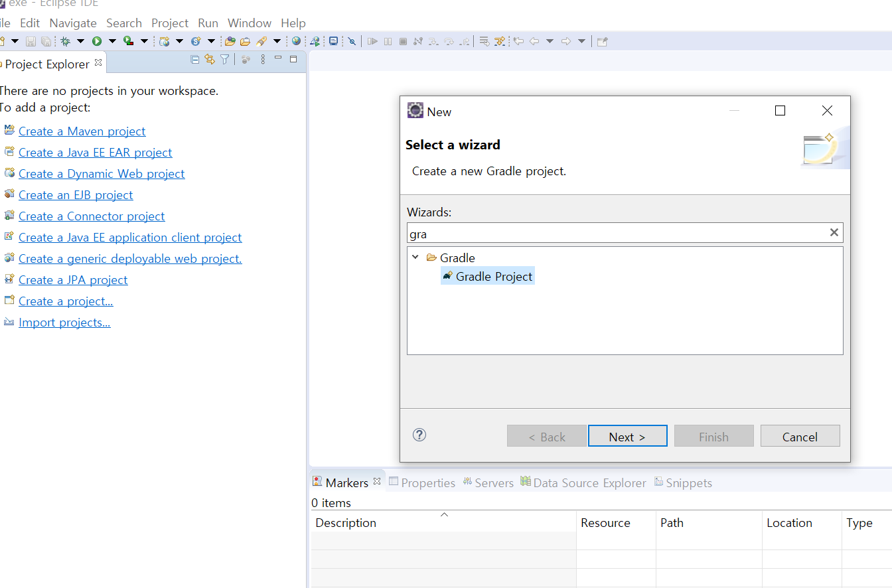Switch to the Properties tab

422,482
